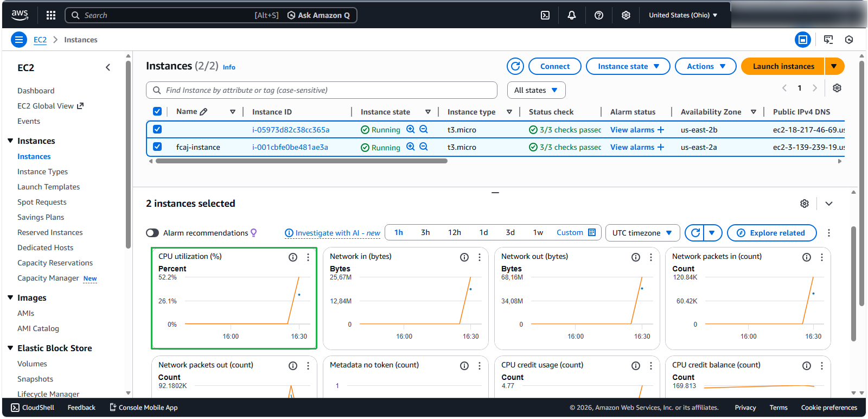The image size is (868, 419).
Task: Focus the Find Instance filter field
Action: 322,90
